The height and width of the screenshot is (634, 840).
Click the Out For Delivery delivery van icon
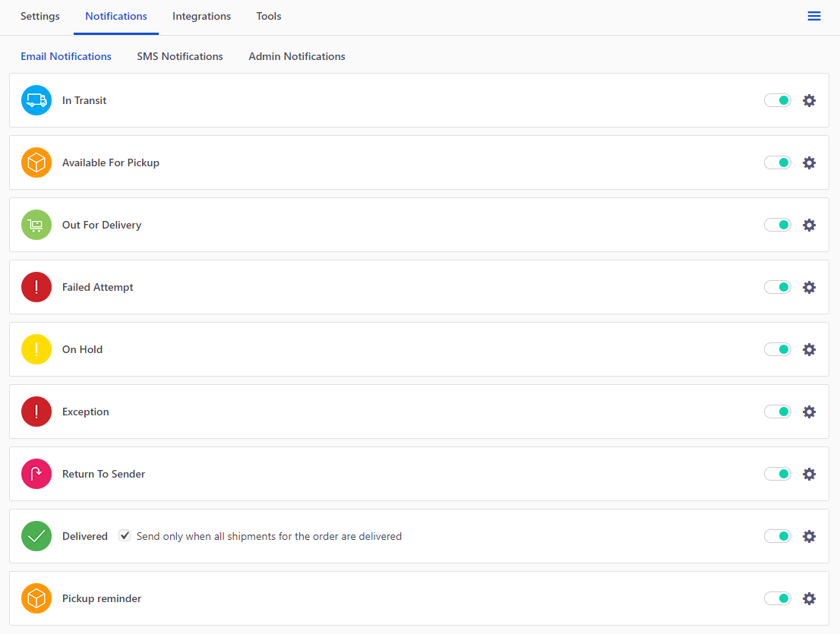click(x=36, y=224)
